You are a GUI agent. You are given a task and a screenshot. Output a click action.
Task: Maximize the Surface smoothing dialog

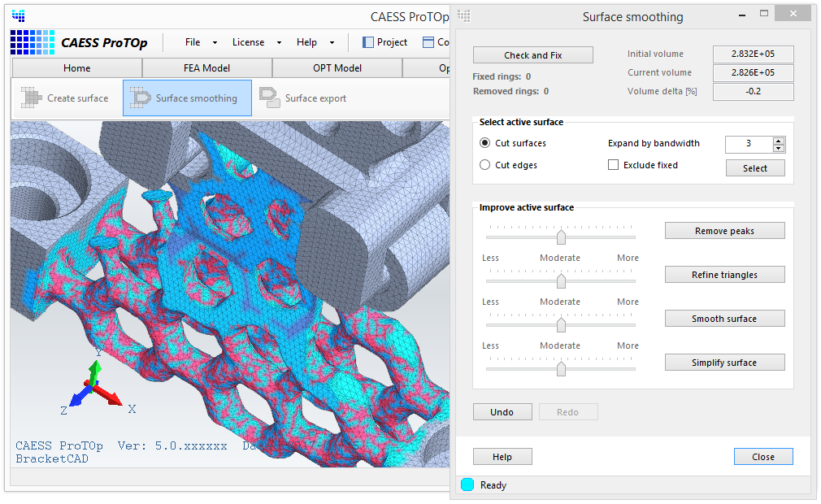tap(764, 14)
